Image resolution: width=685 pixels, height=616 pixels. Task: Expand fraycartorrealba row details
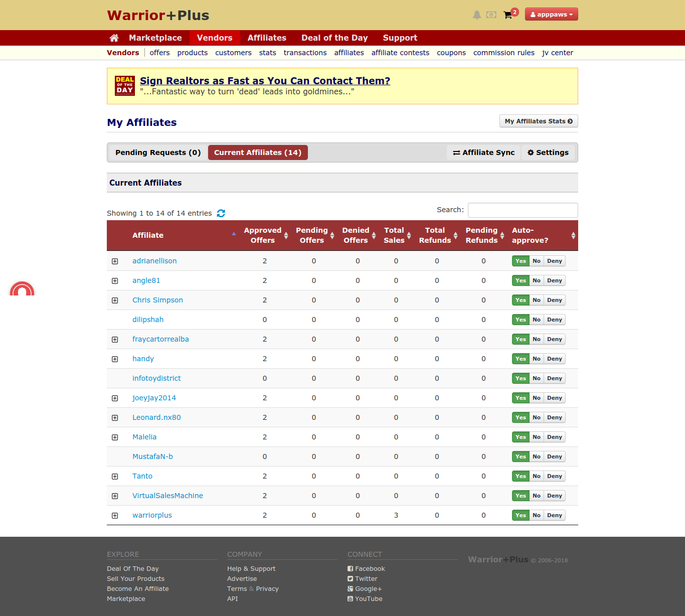(x=115, y=340)
